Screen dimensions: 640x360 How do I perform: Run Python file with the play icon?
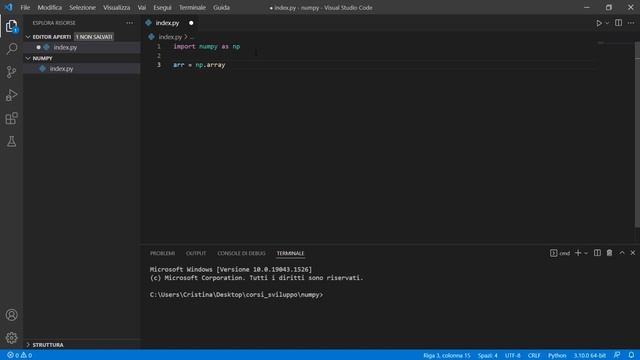pos(598,23)
